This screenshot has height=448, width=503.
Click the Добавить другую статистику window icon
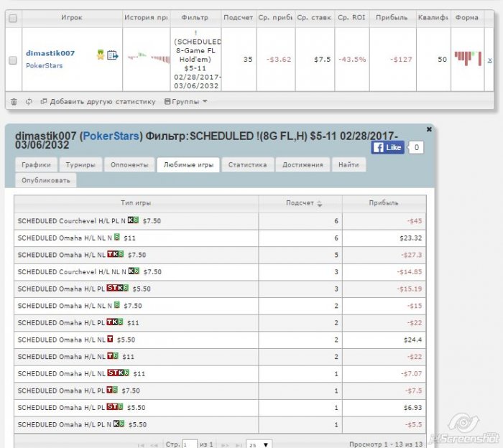pyautogui.click(x=44, y=101)
